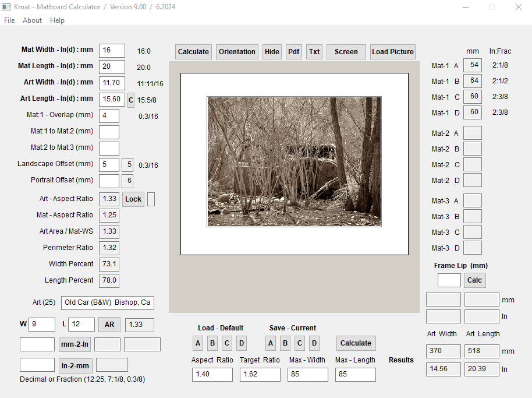The height and width of the screenshot is (398, 532).
Task: Click the Mat Width input field
Action: (x=112, y=51)
